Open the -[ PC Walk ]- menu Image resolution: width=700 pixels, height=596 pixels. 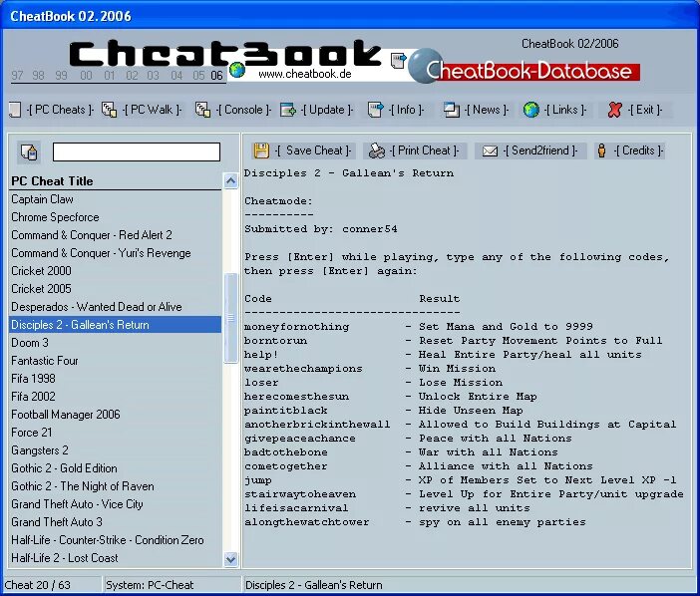coord(153,110)
